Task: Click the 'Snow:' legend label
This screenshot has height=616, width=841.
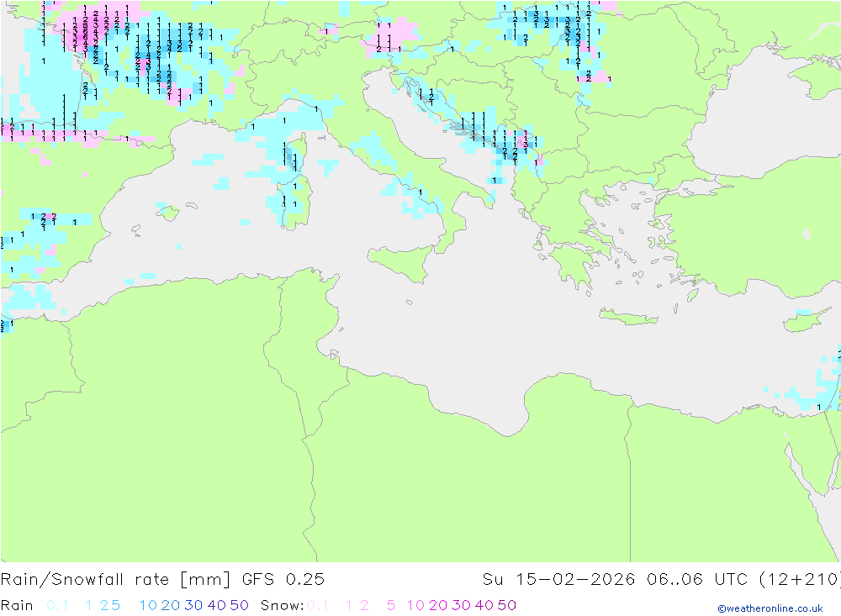Action: [282, 605]
